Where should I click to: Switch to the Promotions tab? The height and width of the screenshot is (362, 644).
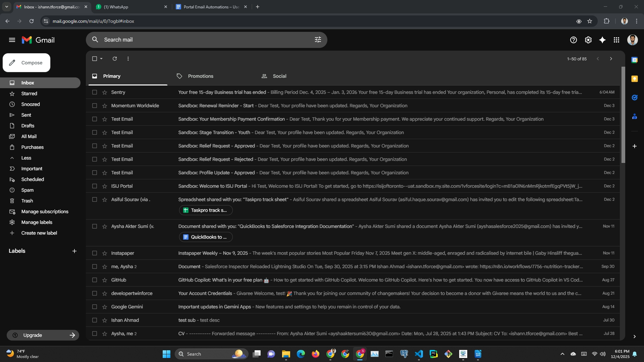click(200, 76)
